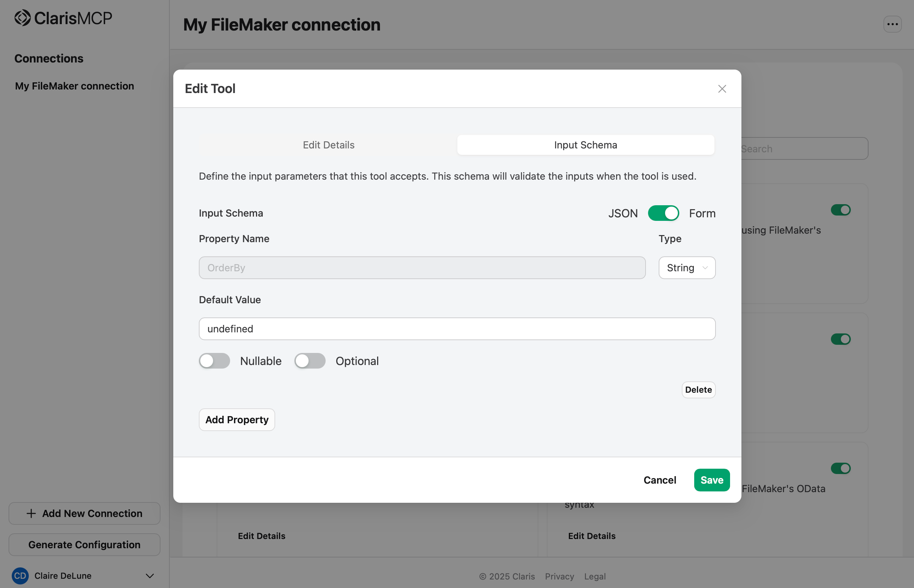
Task: Close the Edit Tool dialog with X
Action: point(722,89)
